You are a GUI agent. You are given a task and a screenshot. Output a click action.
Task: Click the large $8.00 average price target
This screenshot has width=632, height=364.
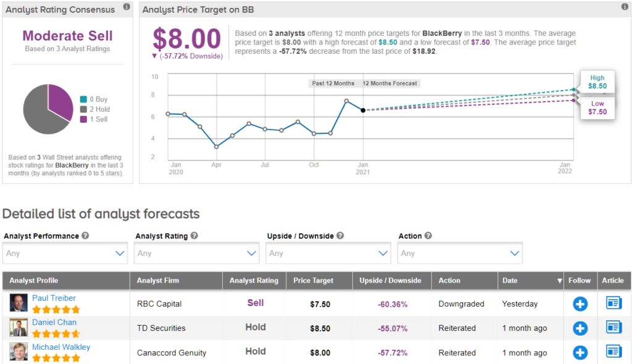186,39
